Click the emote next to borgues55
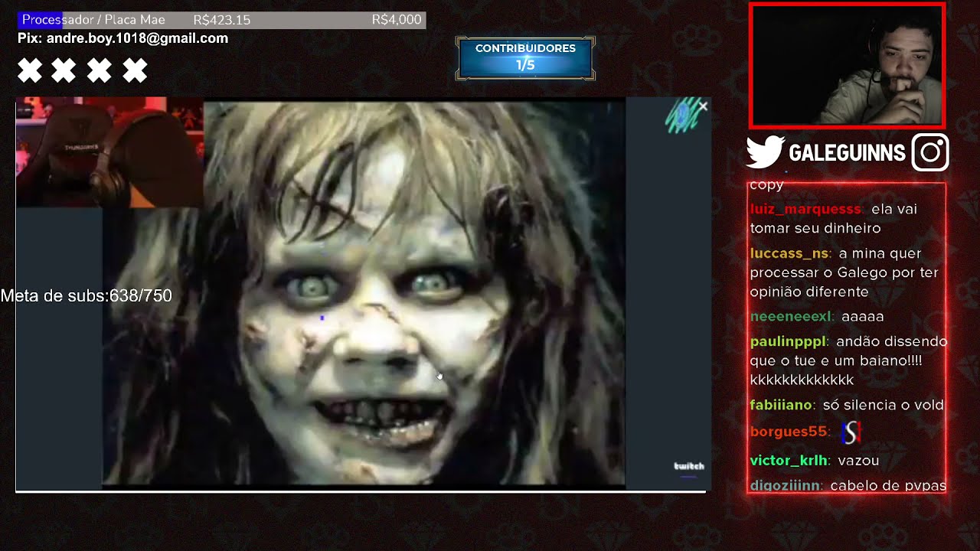Image resolution: width=980 pixels, height=551 pixels. pos(851,432)
